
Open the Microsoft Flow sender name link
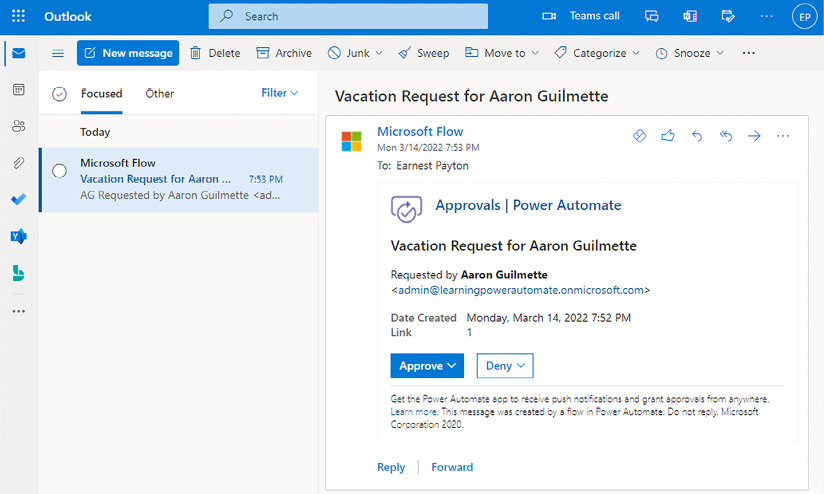[420, 131]
